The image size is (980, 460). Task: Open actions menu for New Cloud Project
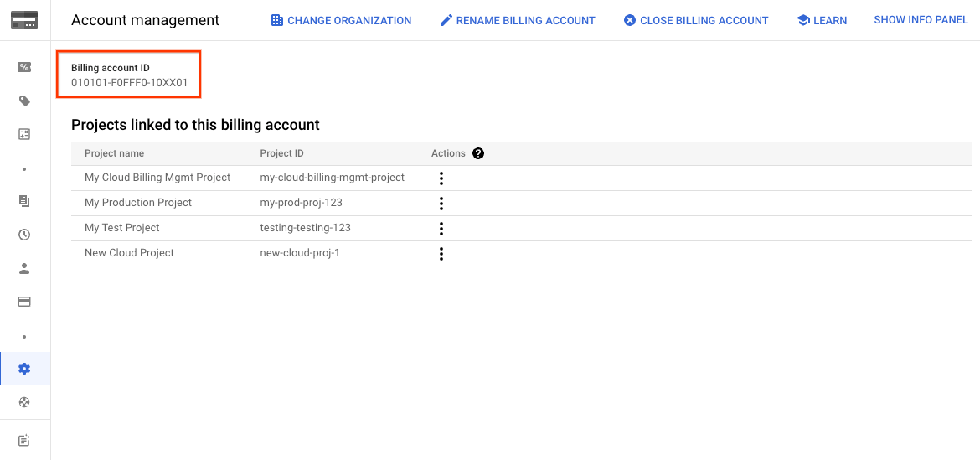[441, 253]
